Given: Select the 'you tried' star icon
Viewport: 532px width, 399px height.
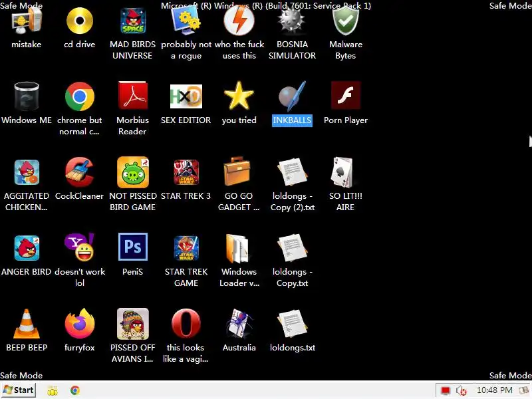Looking at the screenshot, I should coord(239,96).
